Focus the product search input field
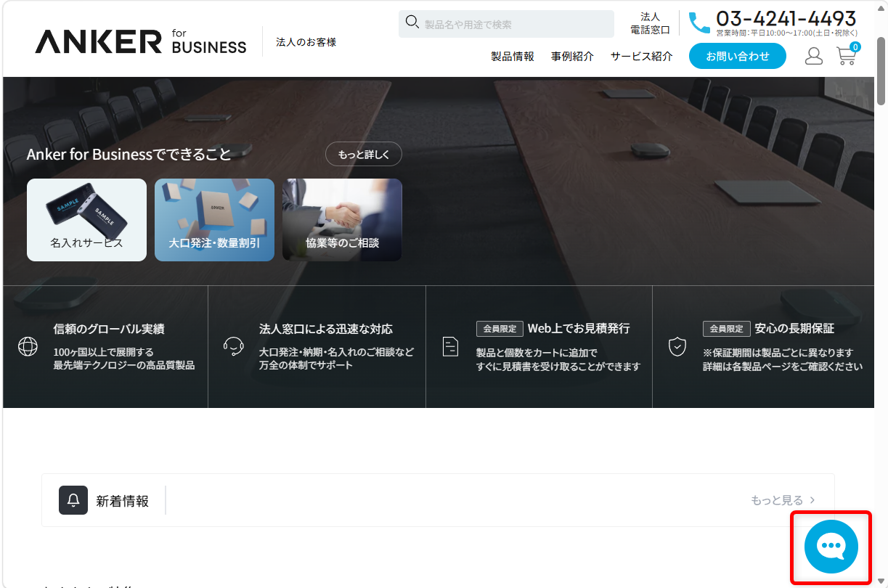 506,24
